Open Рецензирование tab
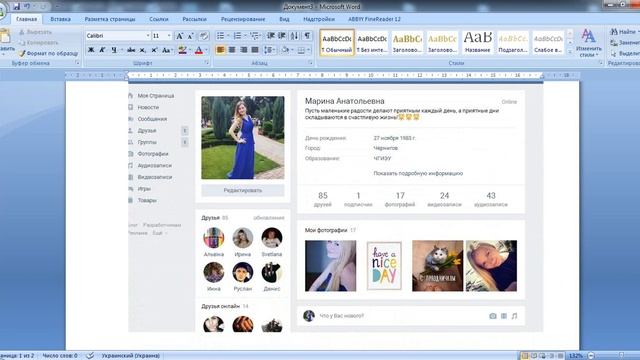 pyautogui.click(x=243, y=19)
